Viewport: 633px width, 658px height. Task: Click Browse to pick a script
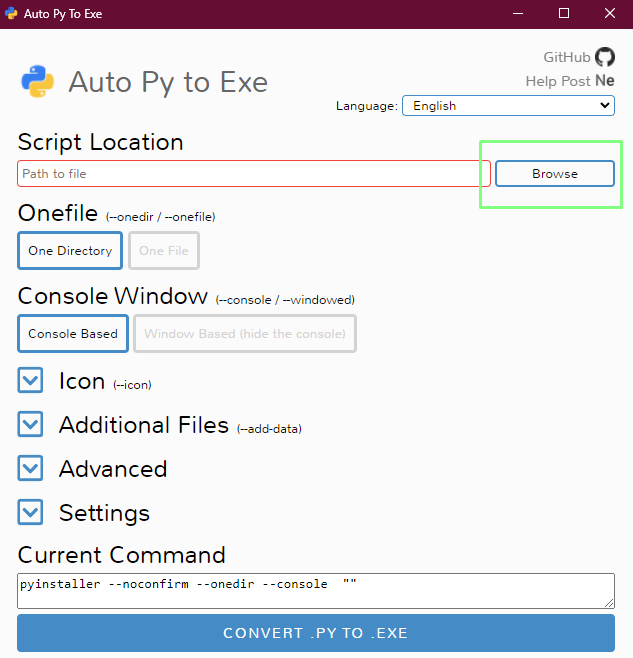555,173
